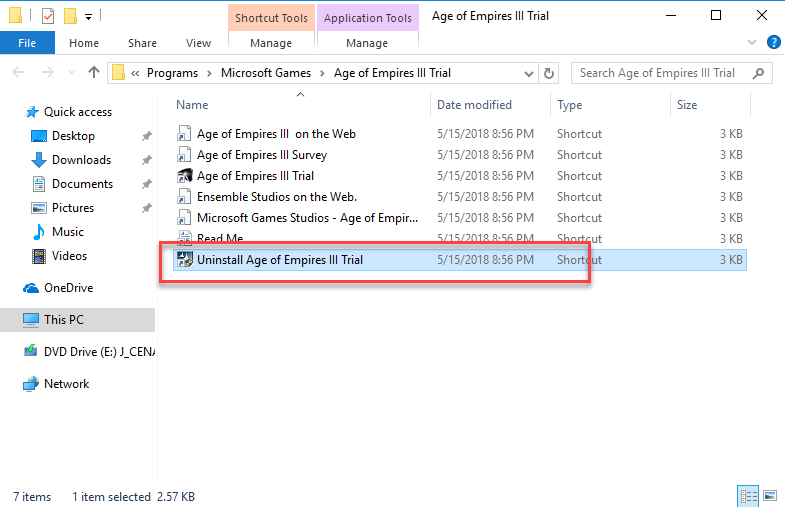The width and height of the screenshot is (785, 507).
Task: Open the File menu tab
Action: [27, 43]
